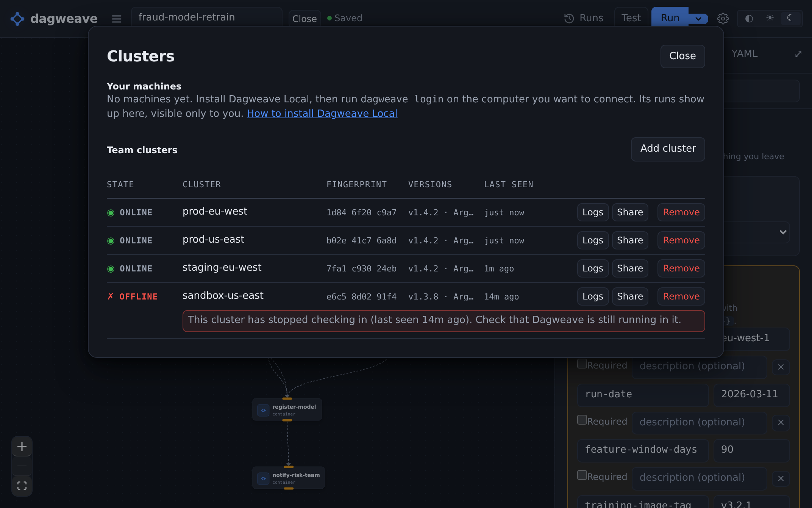Open the Run options dropdown arrow
Screen dimensions: 812x508
(698, 19)
